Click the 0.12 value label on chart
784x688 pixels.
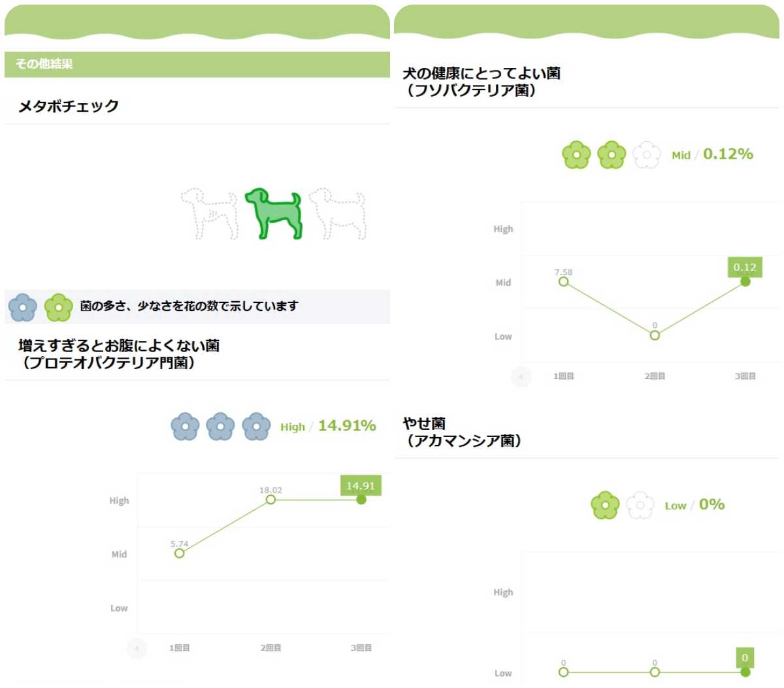point(745,267)
